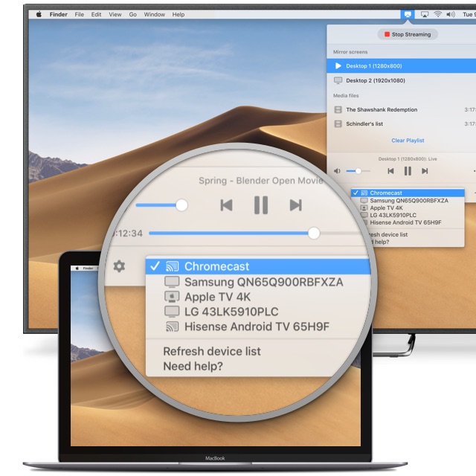Image resolution: width=476 pixels, height=476 pixels.
Task: Select checked Chromecast in the magnified list
Action: [x=258, y=266]
